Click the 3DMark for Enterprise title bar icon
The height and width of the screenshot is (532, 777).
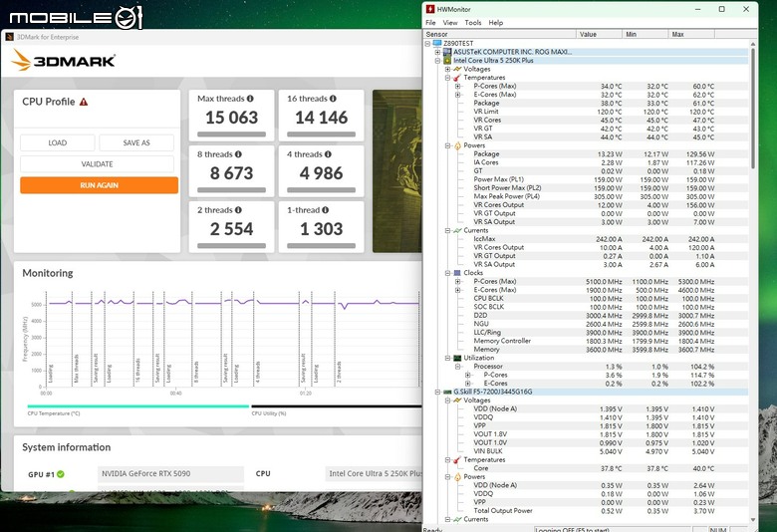[9, 37]
